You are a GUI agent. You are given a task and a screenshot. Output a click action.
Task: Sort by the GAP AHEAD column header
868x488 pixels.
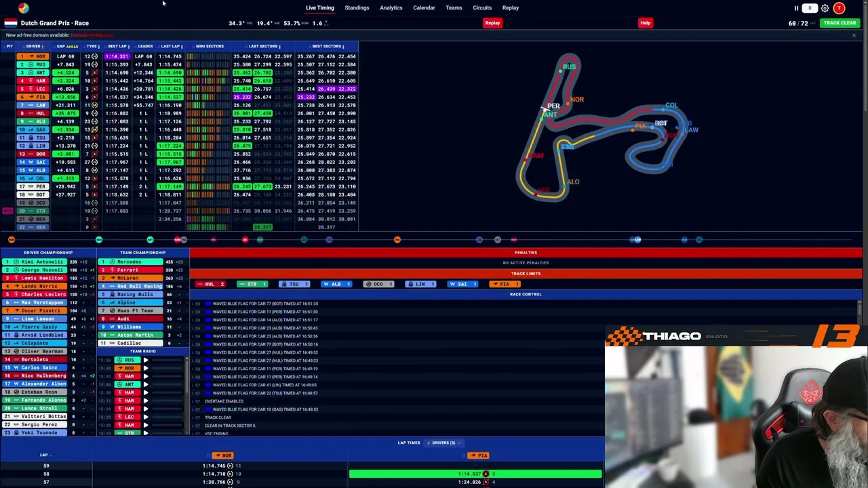66,46
